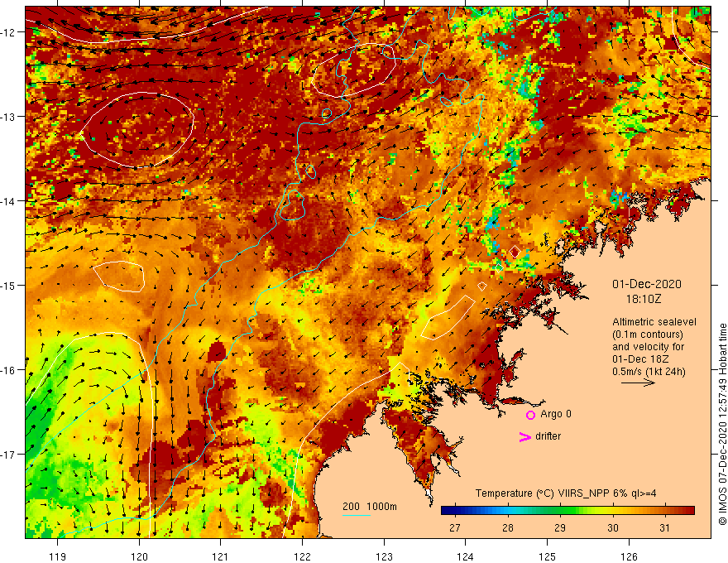Click latitude label -17 on the left axis
The image size is (728, 563).
tap(8, 455)
